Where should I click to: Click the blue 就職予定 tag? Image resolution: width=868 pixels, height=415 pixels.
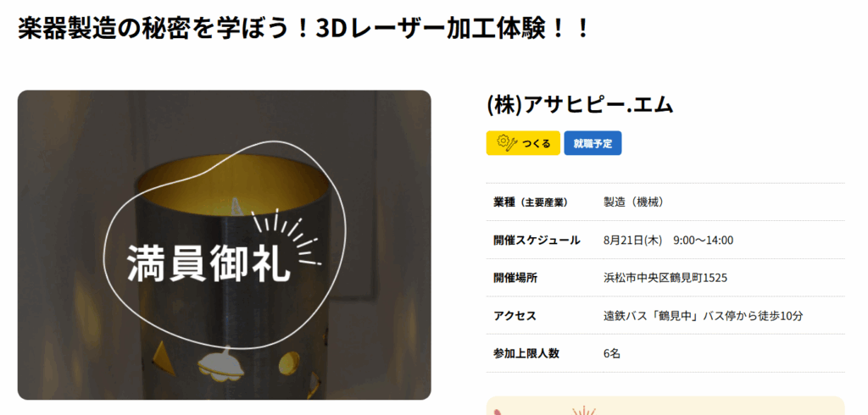point(593,143)
